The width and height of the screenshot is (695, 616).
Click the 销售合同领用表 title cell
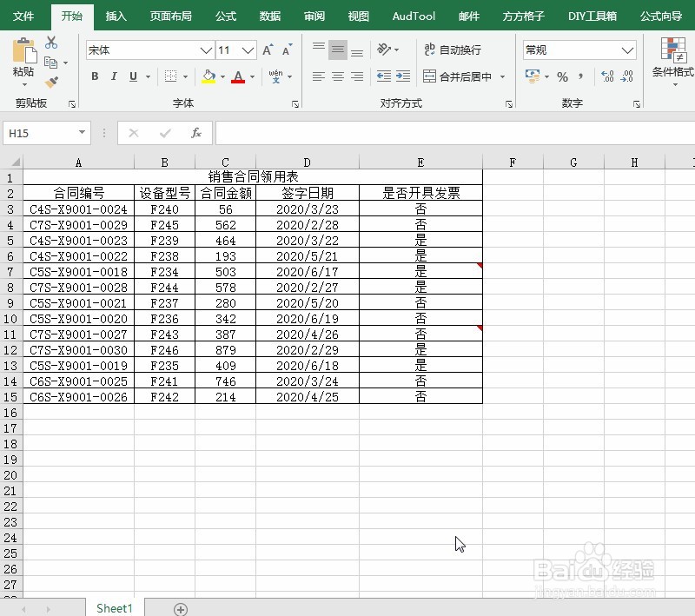253,177
